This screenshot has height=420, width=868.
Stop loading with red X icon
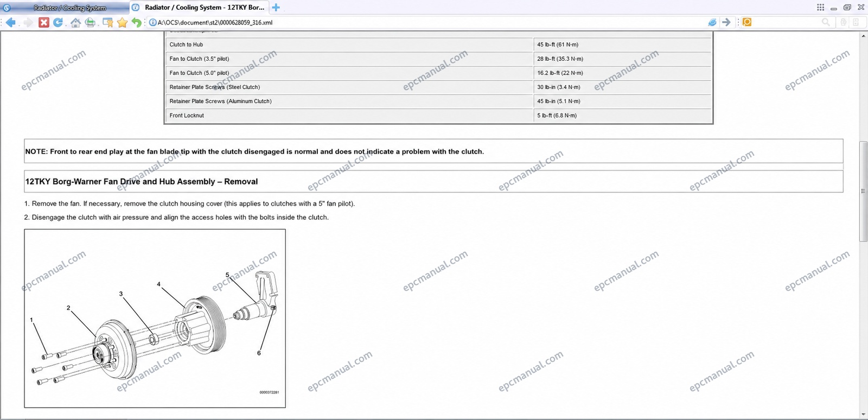(44, 22)
